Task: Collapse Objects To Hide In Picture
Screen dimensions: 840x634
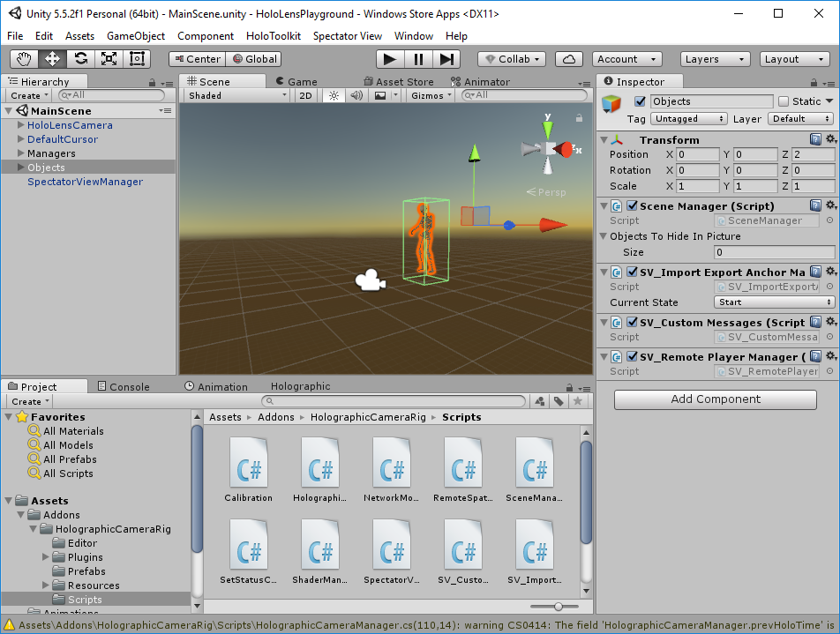Action: click(604, 236)
